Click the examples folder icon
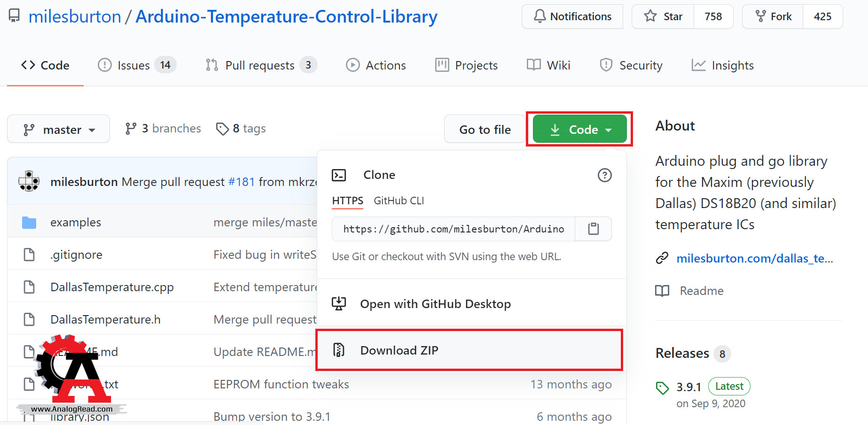 (x=29, y=222)
